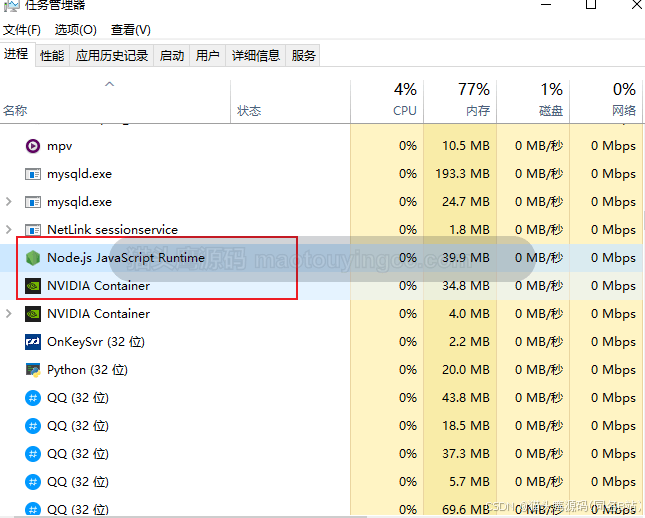The width and height of the screenshot is (645, 518).
Task: Switch to the 启动 tab
Action: point(172,56)
